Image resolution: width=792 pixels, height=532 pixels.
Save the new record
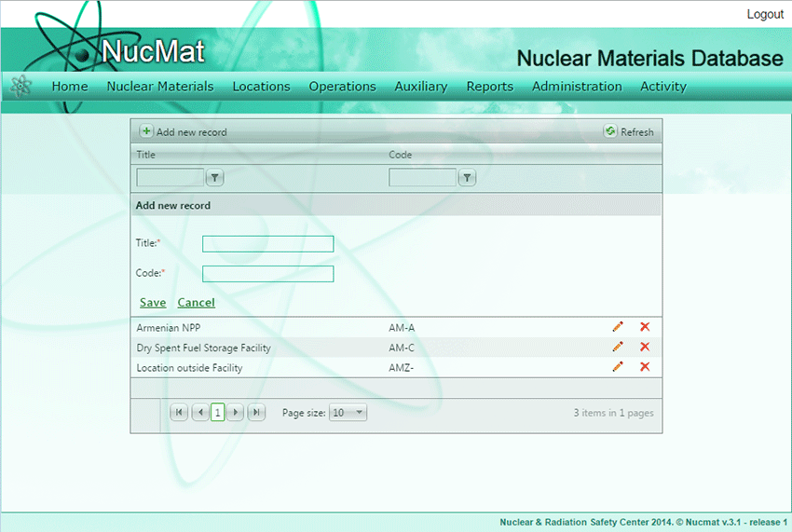(x=153, y=303)
